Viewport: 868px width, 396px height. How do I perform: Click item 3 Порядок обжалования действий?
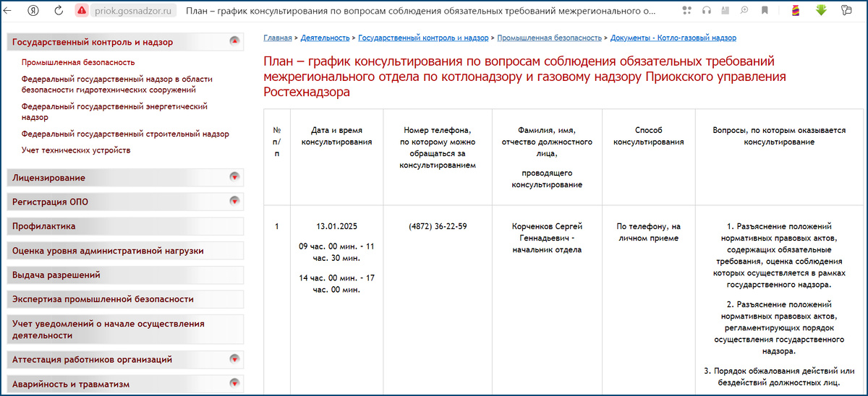[x=779, y=376]
